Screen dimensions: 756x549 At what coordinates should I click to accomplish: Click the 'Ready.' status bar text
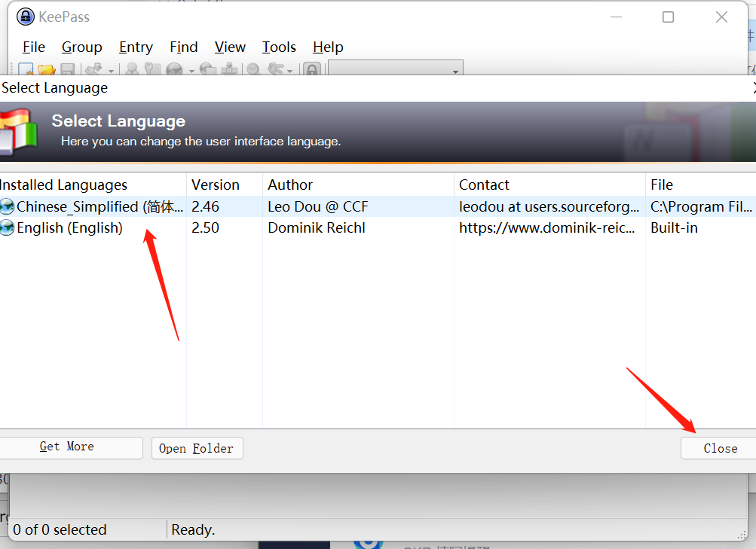193,529
